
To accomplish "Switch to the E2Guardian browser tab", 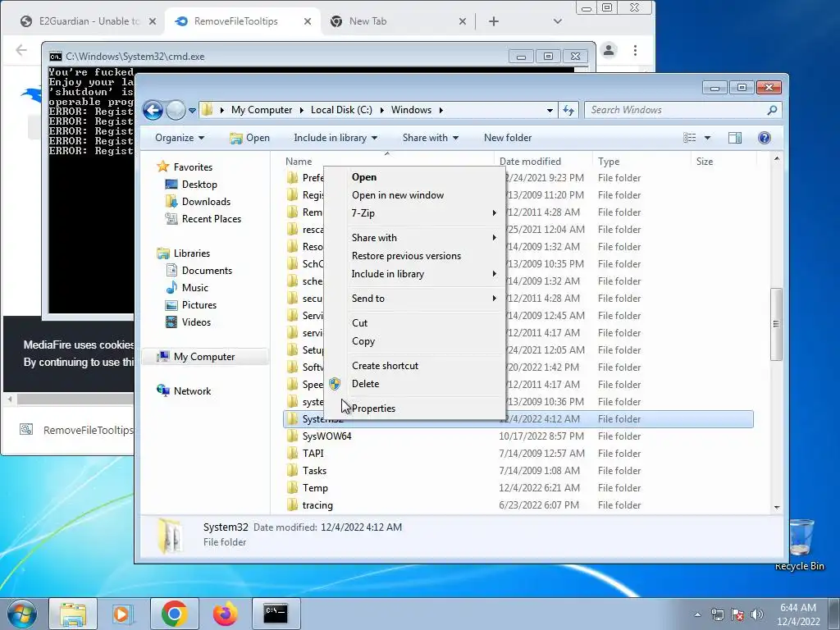I will click(89, 21).
